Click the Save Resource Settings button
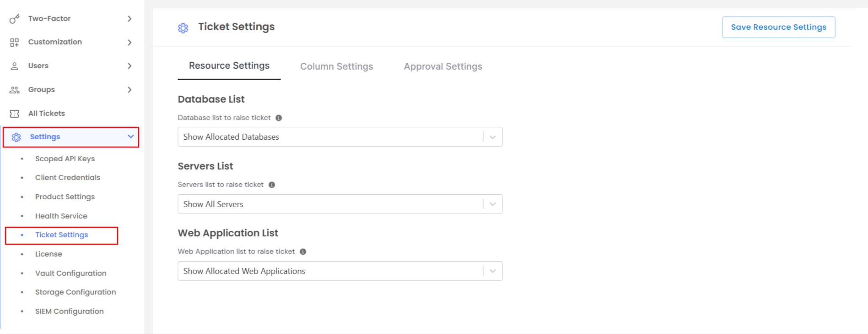Image resolution: width=868 pixels, height=334 pixels. pyautogui.click(x=778, y=27)
